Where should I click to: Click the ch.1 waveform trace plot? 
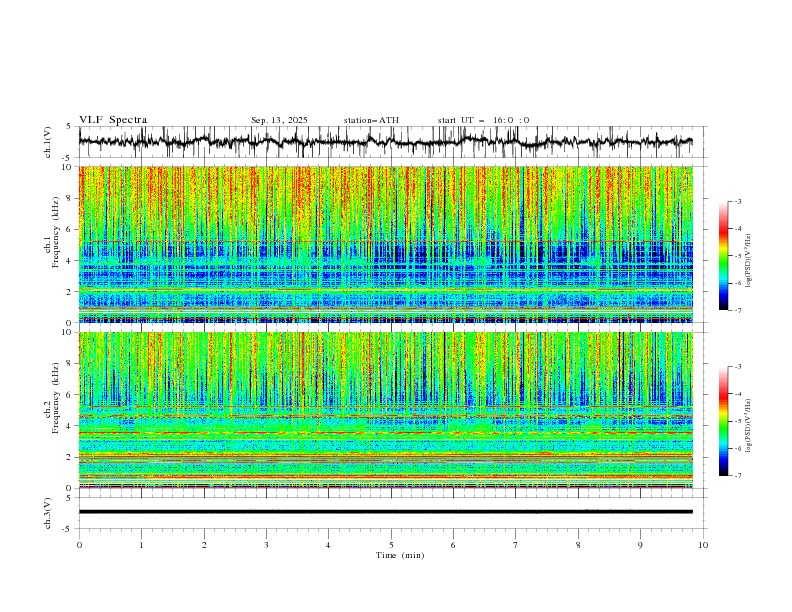[386, 141]
